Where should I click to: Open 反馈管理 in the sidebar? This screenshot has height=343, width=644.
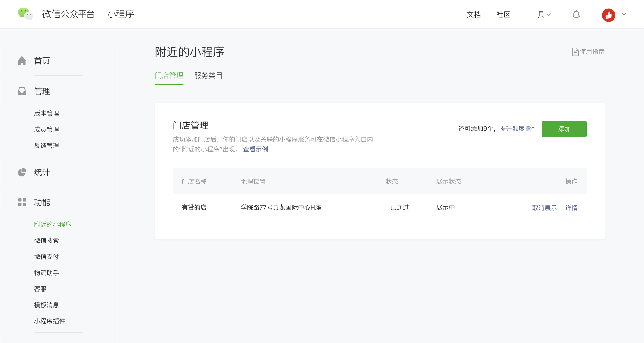coord(47,146)
